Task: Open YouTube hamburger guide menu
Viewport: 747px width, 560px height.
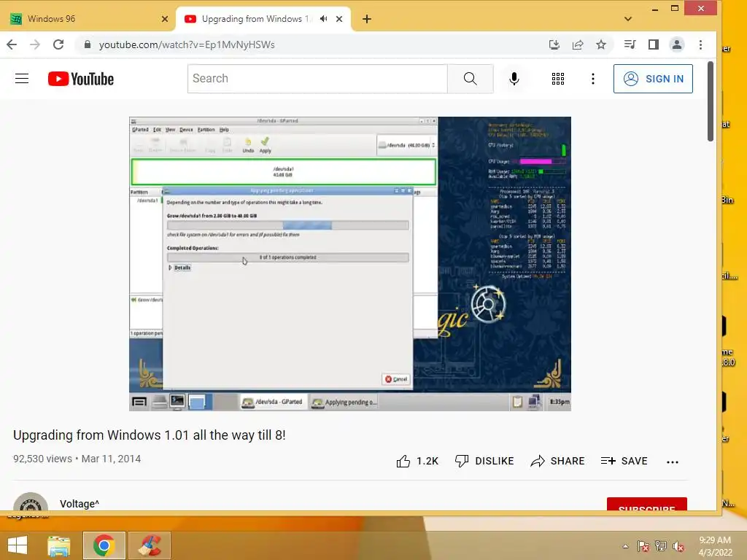Action: point(22,79)
